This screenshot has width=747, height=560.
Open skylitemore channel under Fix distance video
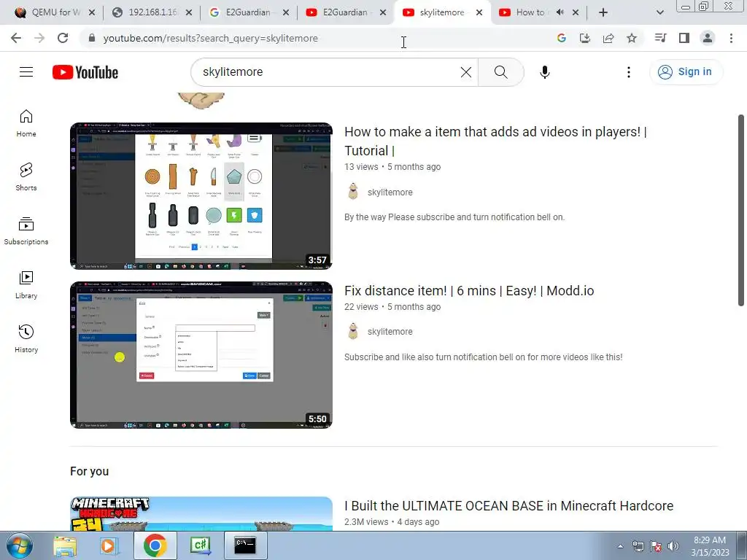tap(390, 332)
